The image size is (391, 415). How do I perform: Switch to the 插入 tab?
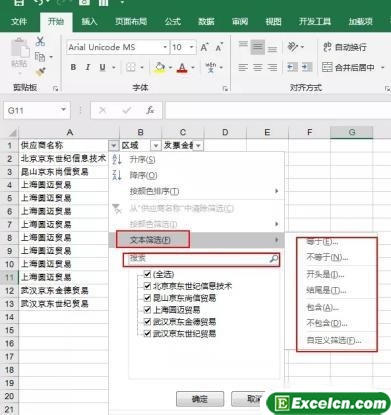pos(89,22)
